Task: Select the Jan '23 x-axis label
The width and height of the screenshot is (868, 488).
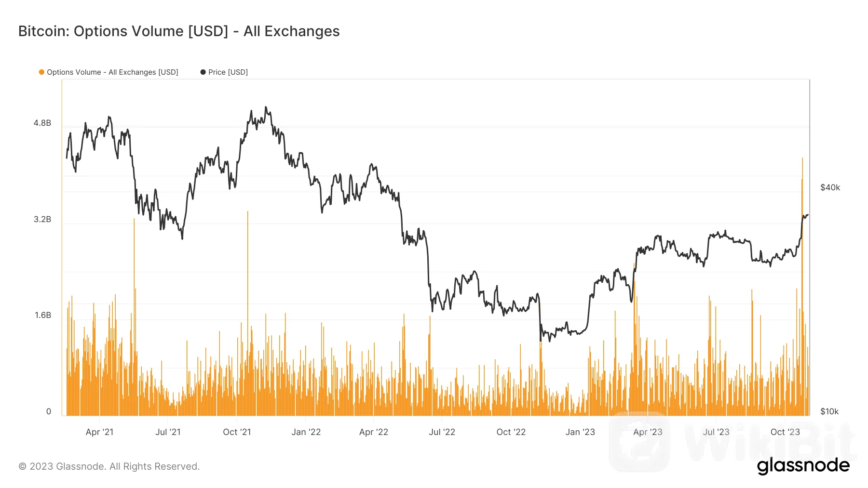Action: (x=580, y=432)
